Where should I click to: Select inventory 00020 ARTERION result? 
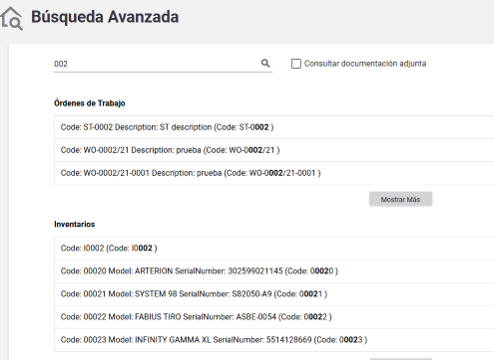(x=274, y=271)
